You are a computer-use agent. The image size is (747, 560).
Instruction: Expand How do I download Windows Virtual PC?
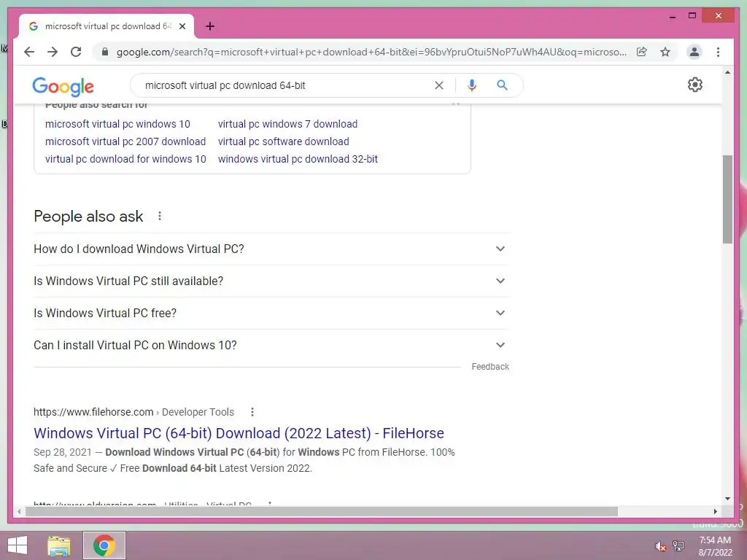click(x=271, y=249)
